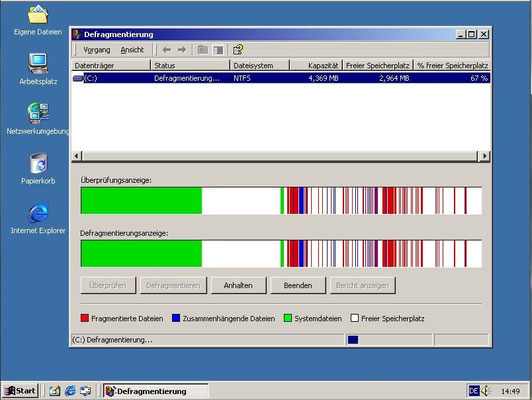Click the left arrow of horizontal scrollbar
The image size is (532, 400).
tap(77, 156)
